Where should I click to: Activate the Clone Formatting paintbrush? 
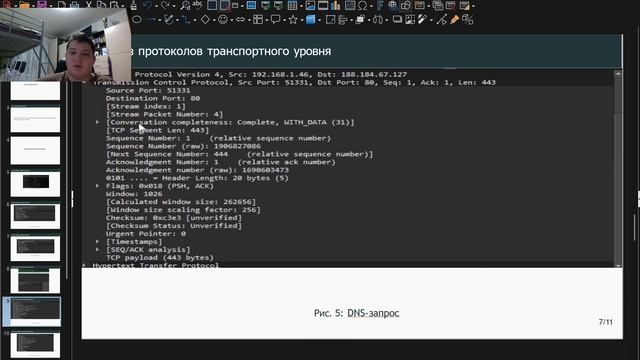click(x=133, y=5)
